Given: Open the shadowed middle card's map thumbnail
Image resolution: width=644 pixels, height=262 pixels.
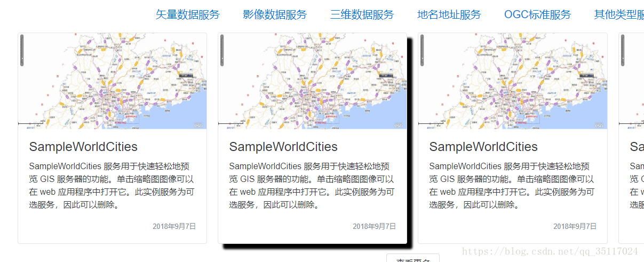Looking at the screenshot, I should point(313,81).
